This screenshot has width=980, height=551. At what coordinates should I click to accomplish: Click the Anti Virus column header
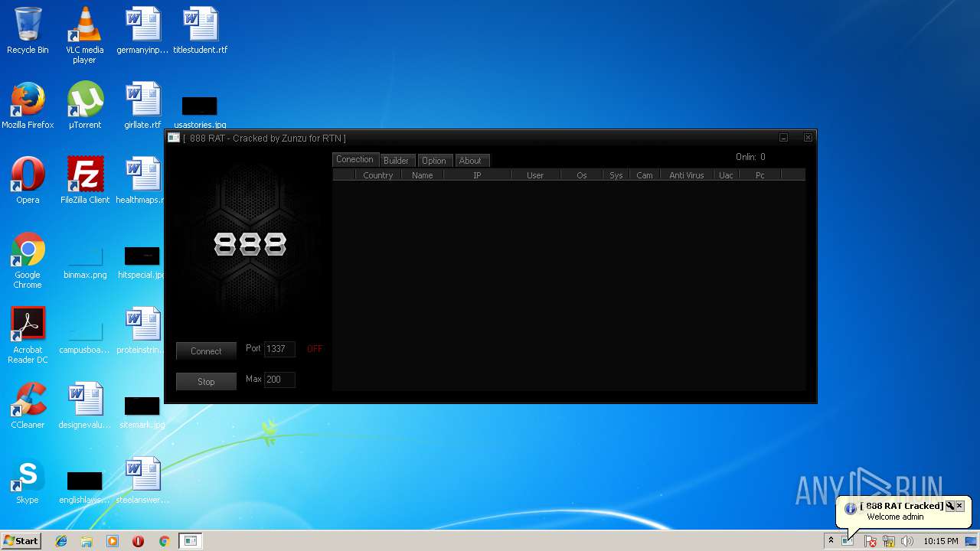coord(687,175)
